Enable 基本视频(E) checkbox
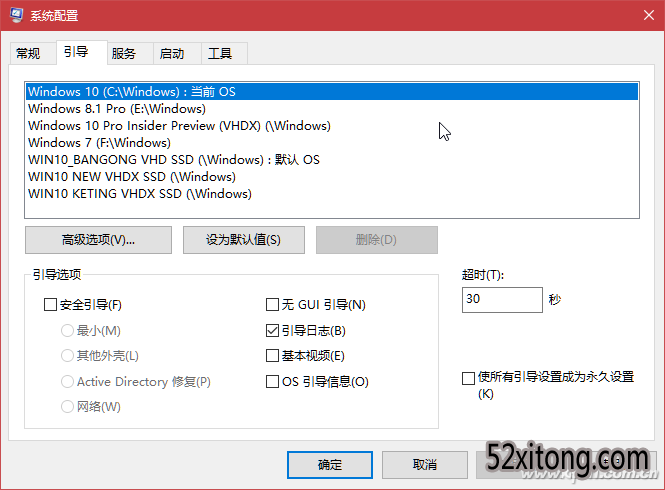This screenshot has height=490, width=665. point(272,356)
